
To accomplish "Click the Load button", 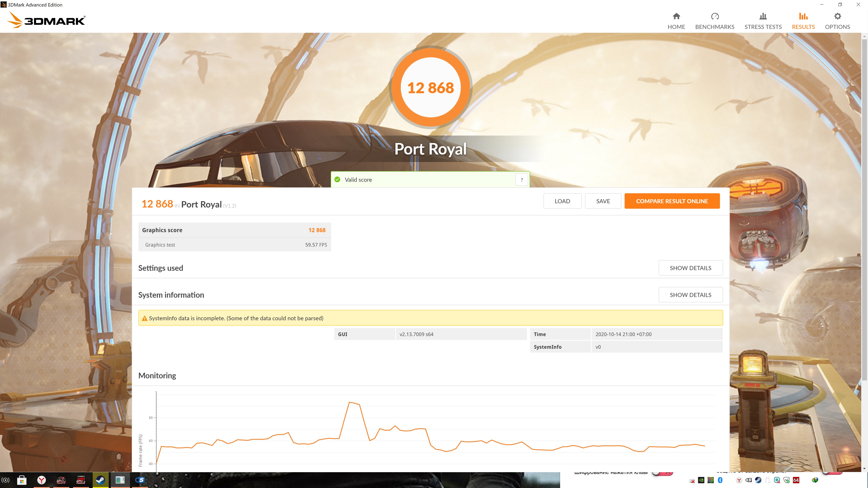I will coord(562,201).
